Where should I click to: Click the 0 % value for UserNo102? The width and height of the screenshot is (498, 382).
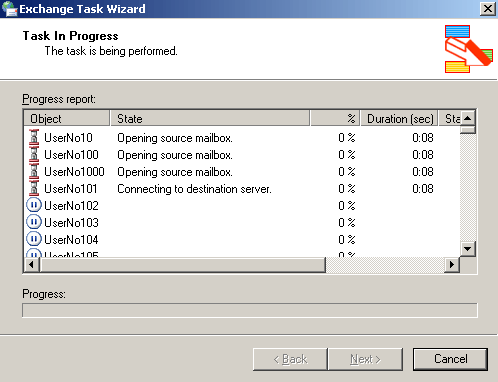[347, 206]
